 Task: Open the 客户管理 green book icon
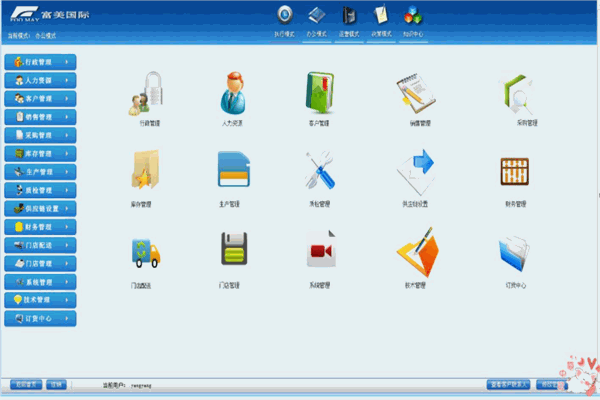pos(320,92)
